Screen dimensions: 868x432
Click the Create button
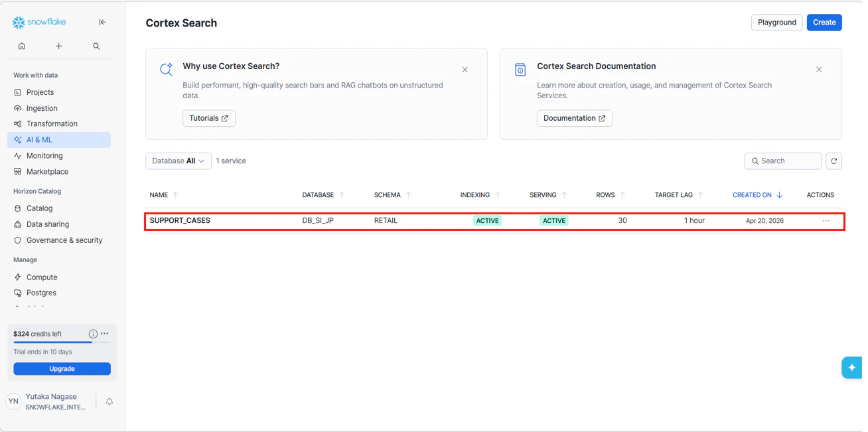824,23
